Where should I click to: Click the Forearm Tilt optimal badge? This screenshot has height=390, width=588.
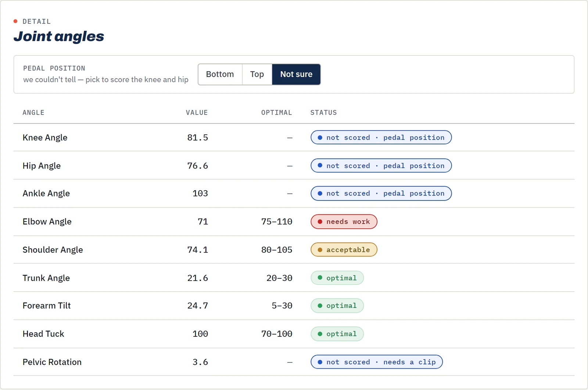coord(337,306)
